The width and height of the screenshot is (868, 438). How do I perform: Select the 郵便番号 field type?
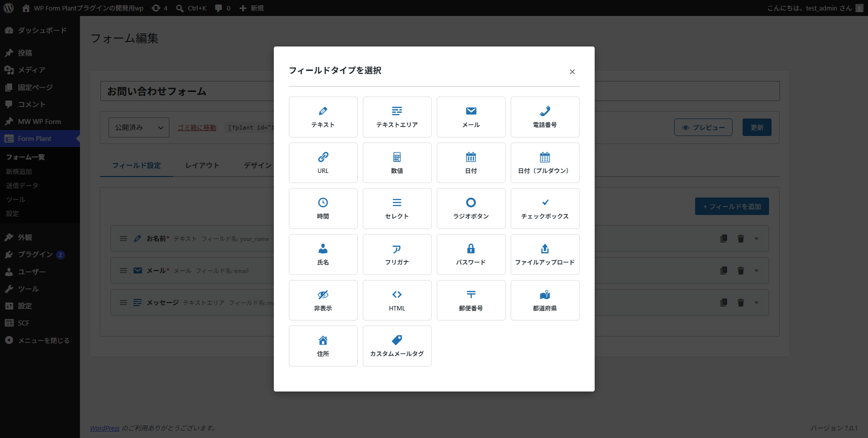(x=471, y=300)
